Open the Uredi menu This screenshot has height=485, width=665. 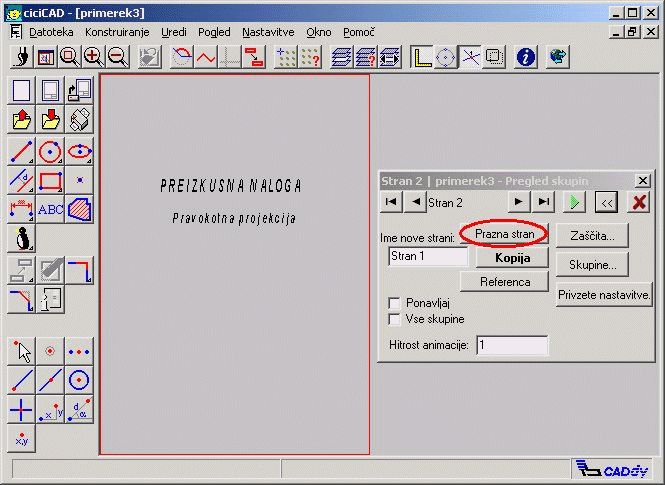pyautogui.click(x=173, y=32)
